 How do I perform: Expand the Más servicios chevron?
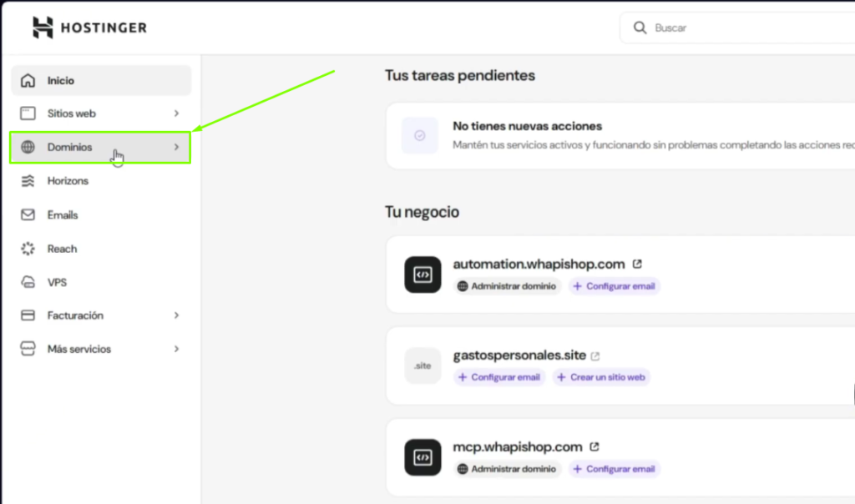(176, 349)
